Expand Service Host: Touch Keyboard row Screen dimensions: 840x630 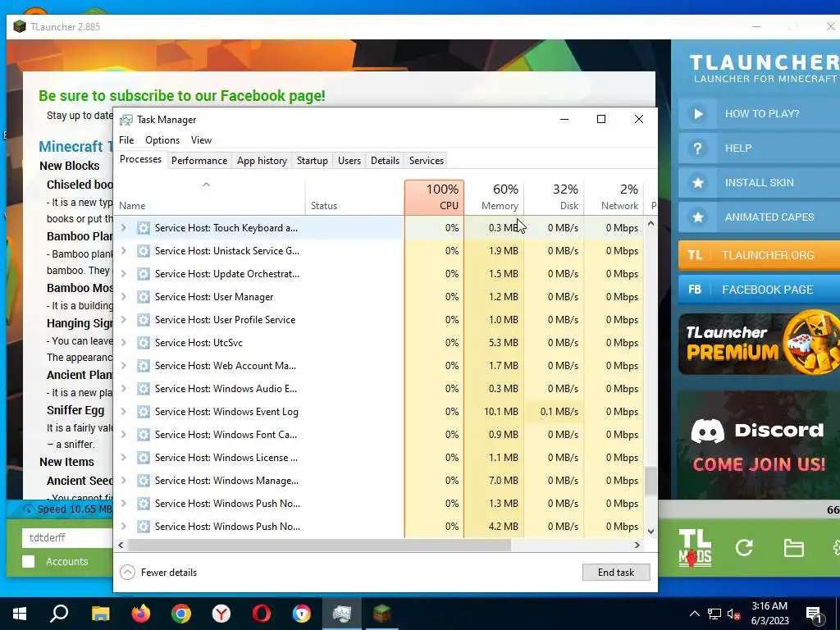click(124, 228)
